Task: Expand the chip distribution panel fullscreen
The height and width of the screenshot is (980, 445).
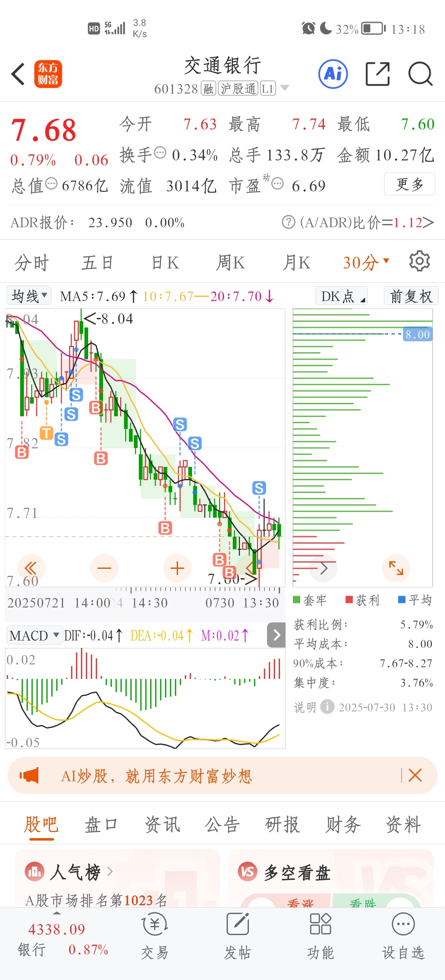Action: coord(396,568)
